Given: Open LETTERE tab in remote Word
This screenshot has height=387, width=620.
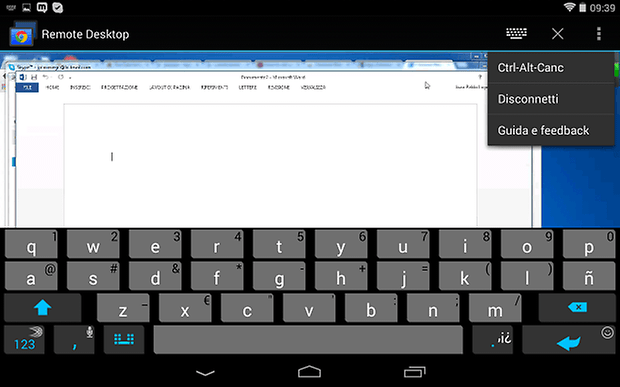Looking at the screenshot, I should coord(248,87).
